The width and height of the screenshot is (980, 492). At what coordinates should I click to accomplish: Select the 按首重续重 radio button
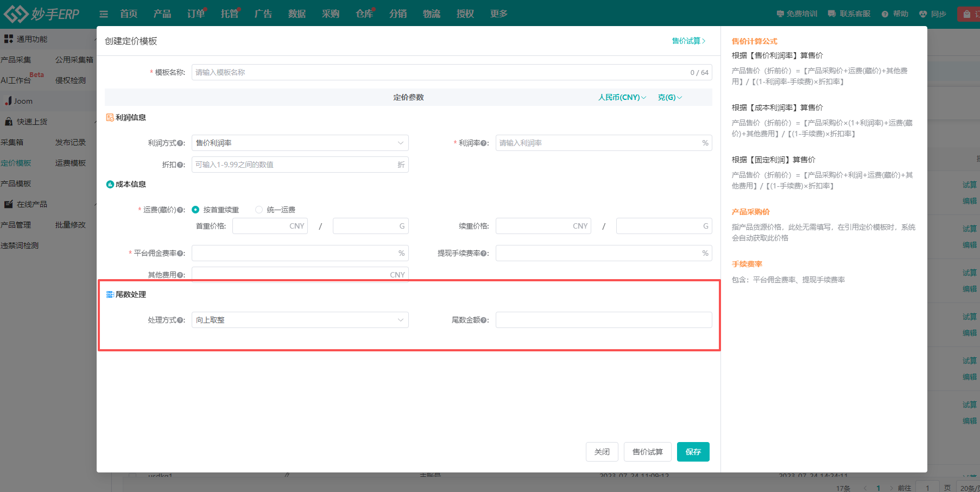[x=195, y=209]
